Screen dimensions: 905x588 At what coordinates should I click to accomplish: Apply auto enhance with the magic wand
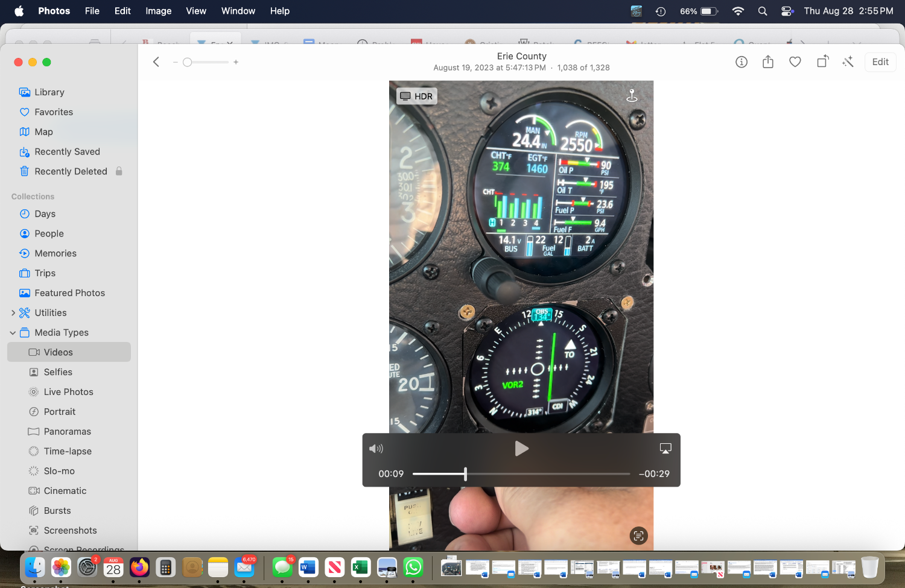click(x=848, y=62)
